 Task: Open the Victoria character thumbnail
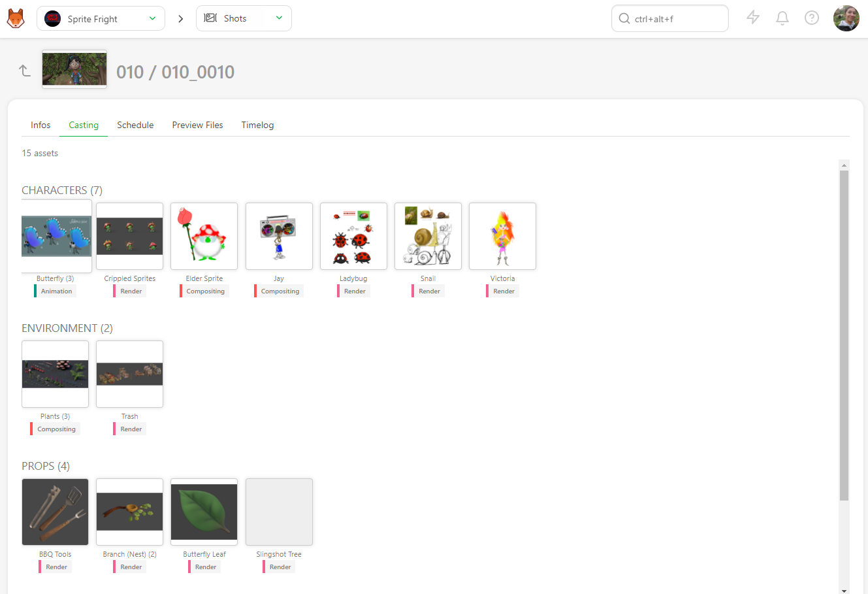point(502,236)
